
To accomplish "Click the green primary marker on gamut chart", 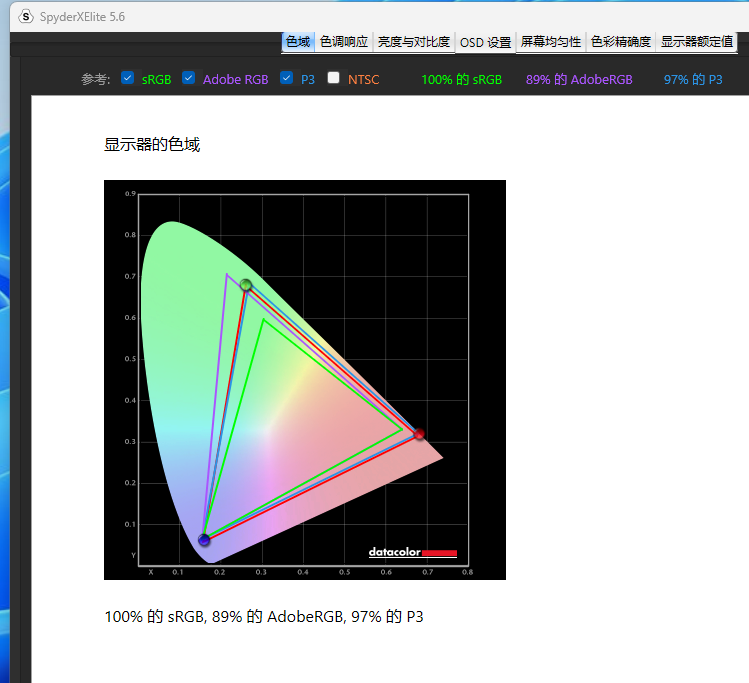I will [x=246, y=285].
